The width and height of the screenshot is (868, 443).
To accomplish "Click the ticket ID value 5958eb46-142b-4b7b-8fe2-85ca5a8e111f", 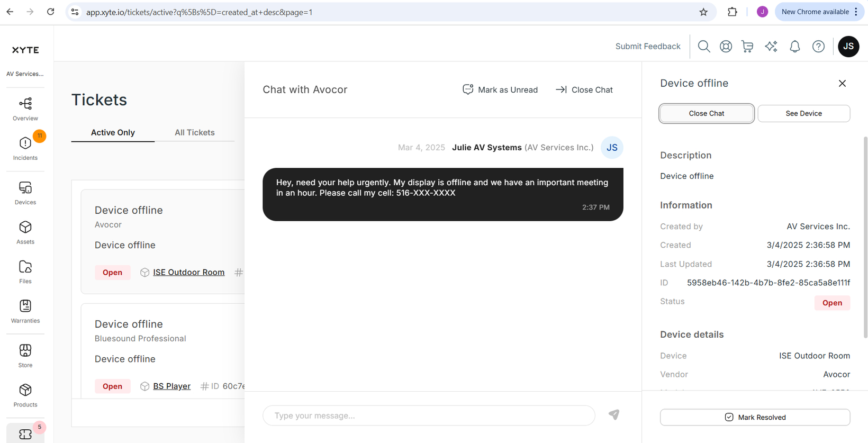I will click(768, 283).
